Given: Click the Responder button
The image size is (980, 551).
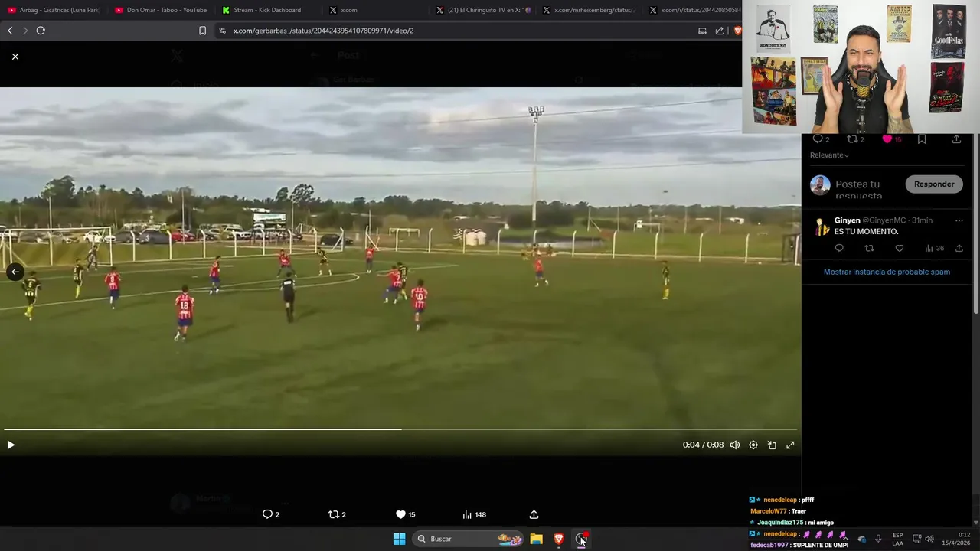Looking at the screenshot, I should point(934,184).
